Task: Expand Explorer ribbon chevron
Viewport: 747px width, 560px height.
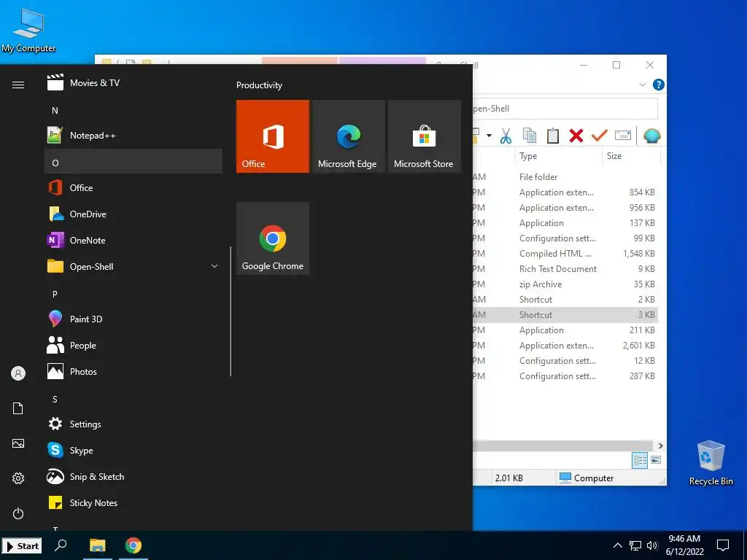Action: tap(642, 85)
